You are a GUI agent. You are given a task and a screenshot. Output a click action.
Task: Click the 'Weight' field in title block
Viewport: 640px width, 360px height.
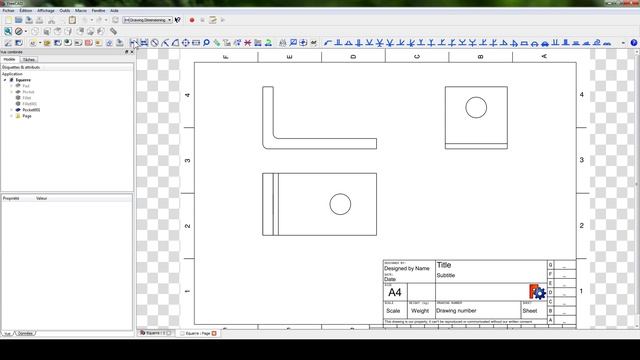[420, 311]
